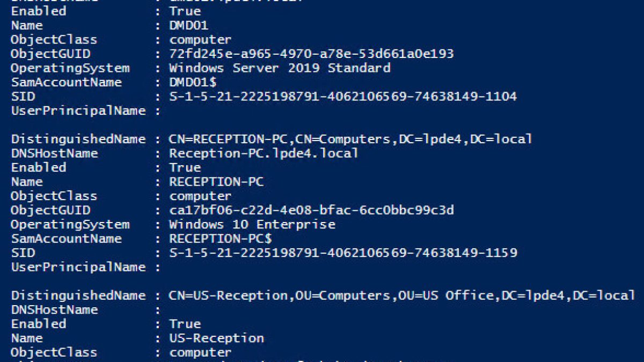Image resolution: width=644 pixels, height=362 pixels.
Task: Click the ObjectGUID starting with 72fd245e
Action: tap(311, 54)
